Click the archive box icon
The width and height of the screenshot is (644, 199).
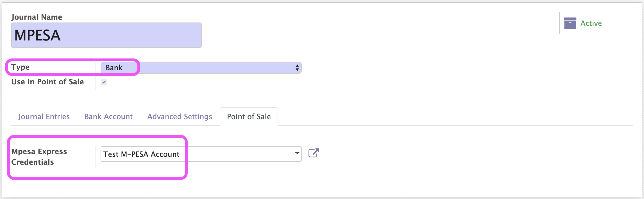click(570, 23)
